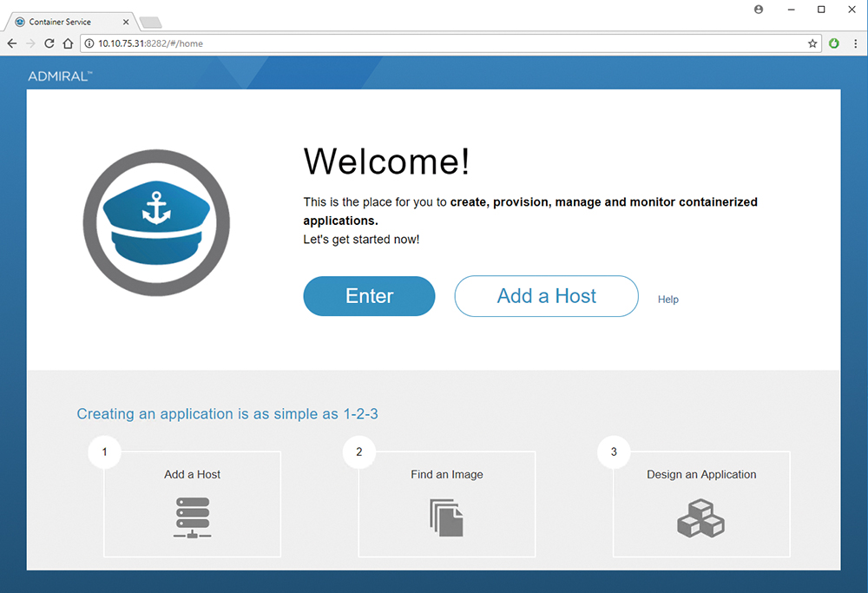Open the Help link
Image resolution: width=868 pixels, height=593 pixels.
[668, 299]
